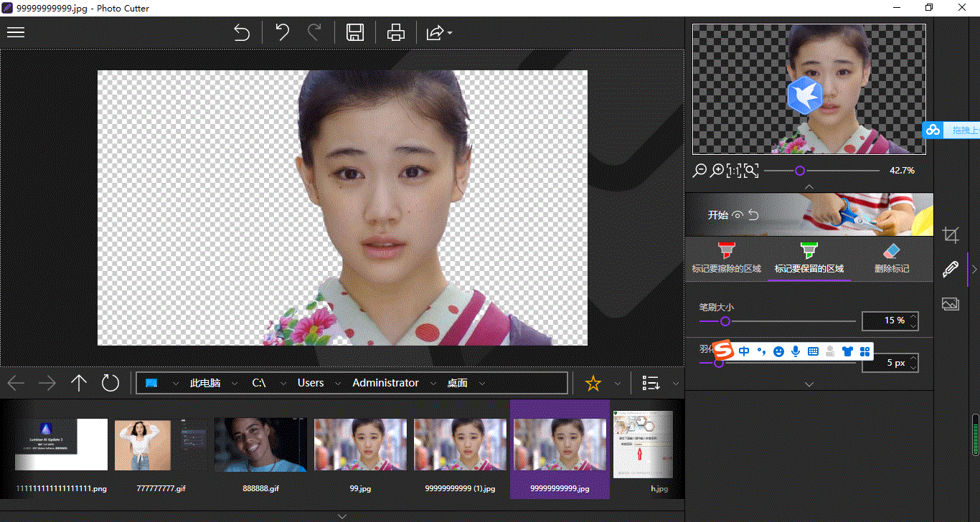Select the 删除标记 eraser tab
Image resolution: width=980 pixels, height=522 pixels.
[x=891, y=258]
